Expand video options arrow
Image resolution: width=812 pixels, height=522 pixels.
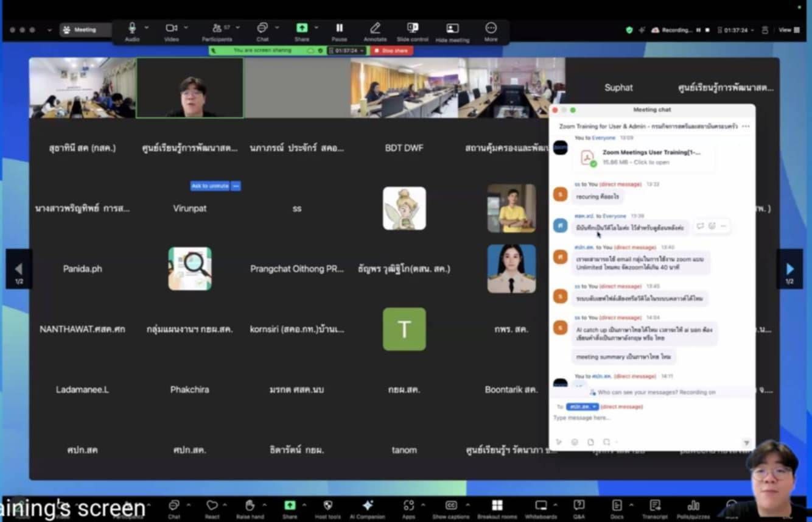(186, 27)
